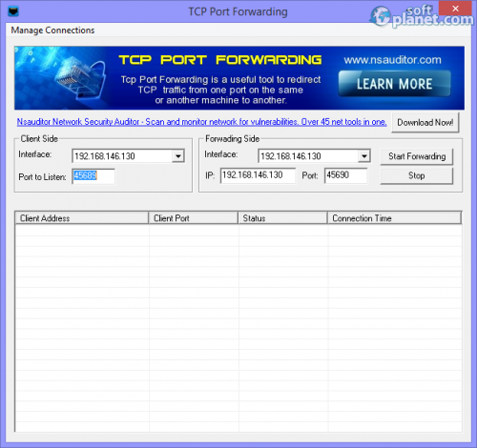Click the first empty row in connections list

238,231
